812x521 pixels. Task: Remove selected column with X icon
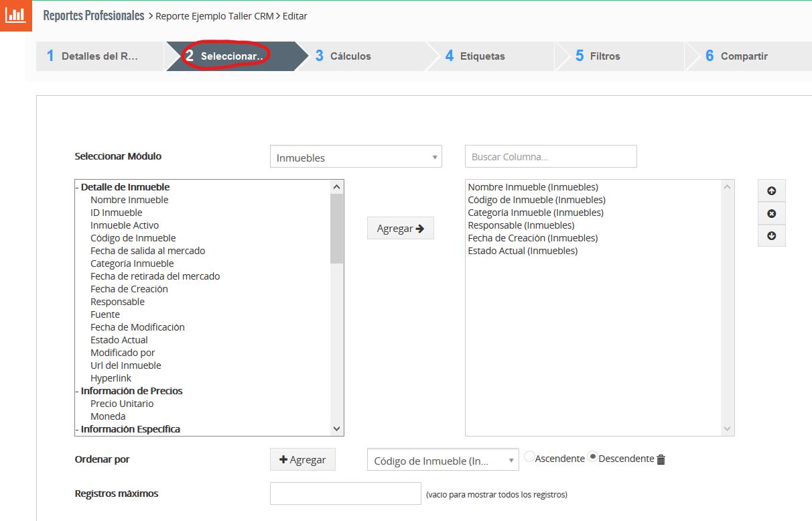coord(771,214)
